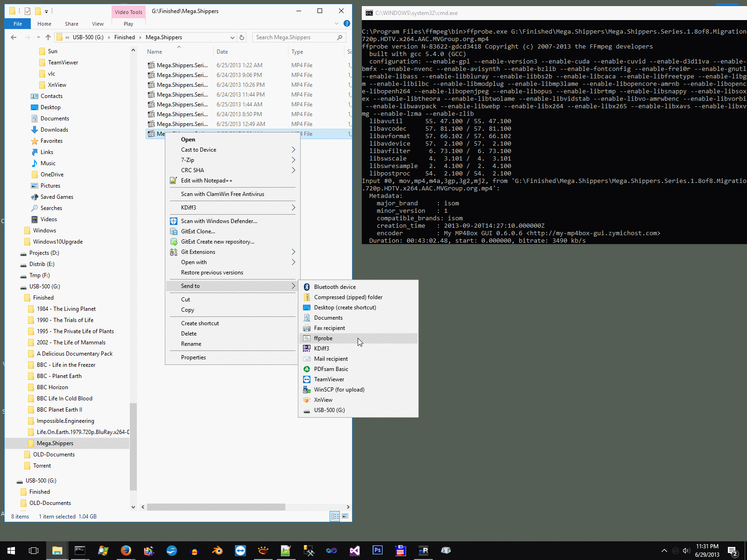Click the Finished breadcrumb in address bar
Image resolution: width=747 pixels, height=560 pixels.
pyautogui.click(x=125, y=37)
